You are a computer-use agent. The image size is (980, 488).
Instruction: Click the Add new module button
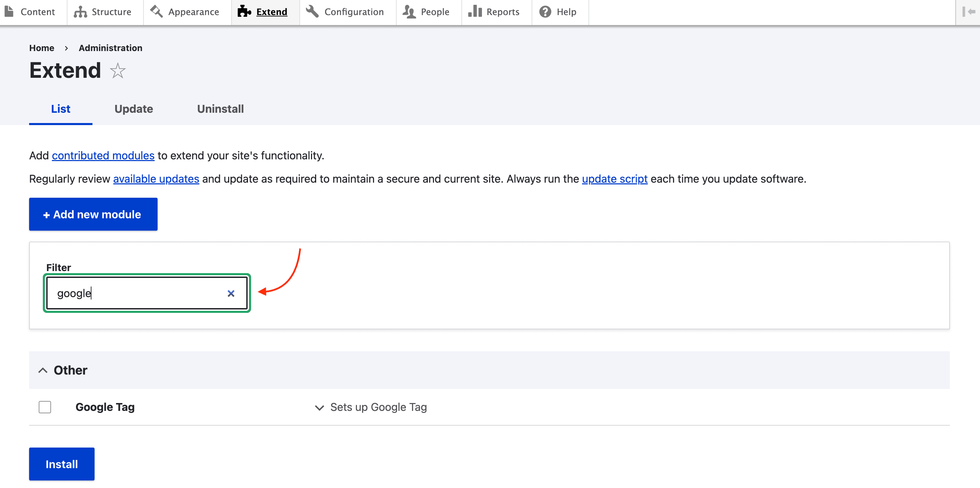(x=93, y=214)
